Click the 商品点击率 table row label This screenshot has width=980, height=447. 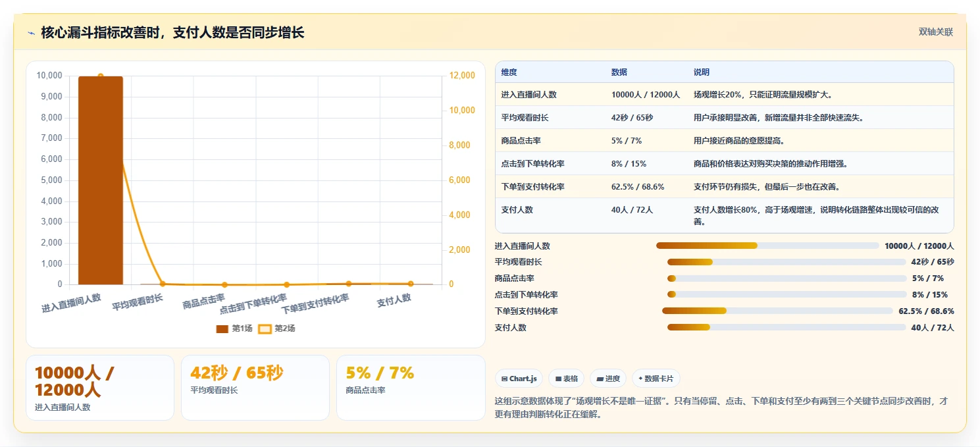[x=521, y=141]
